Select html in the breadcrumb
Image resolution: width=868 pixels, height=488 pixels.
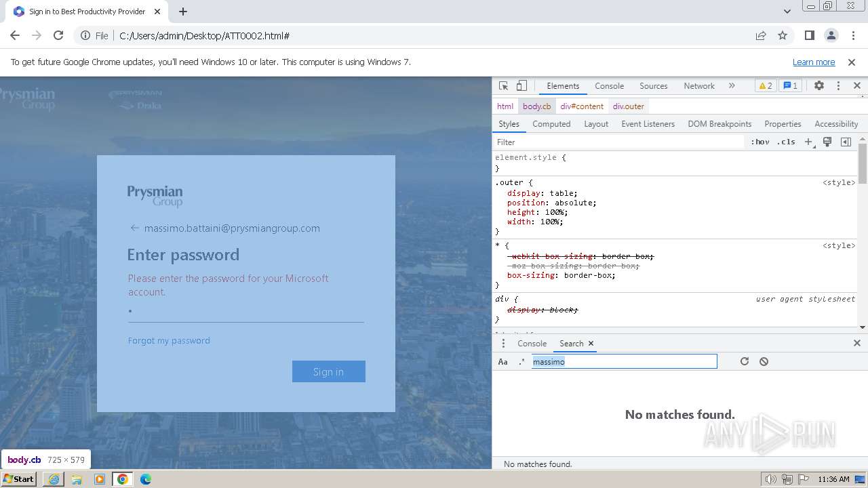click(505, 106)
